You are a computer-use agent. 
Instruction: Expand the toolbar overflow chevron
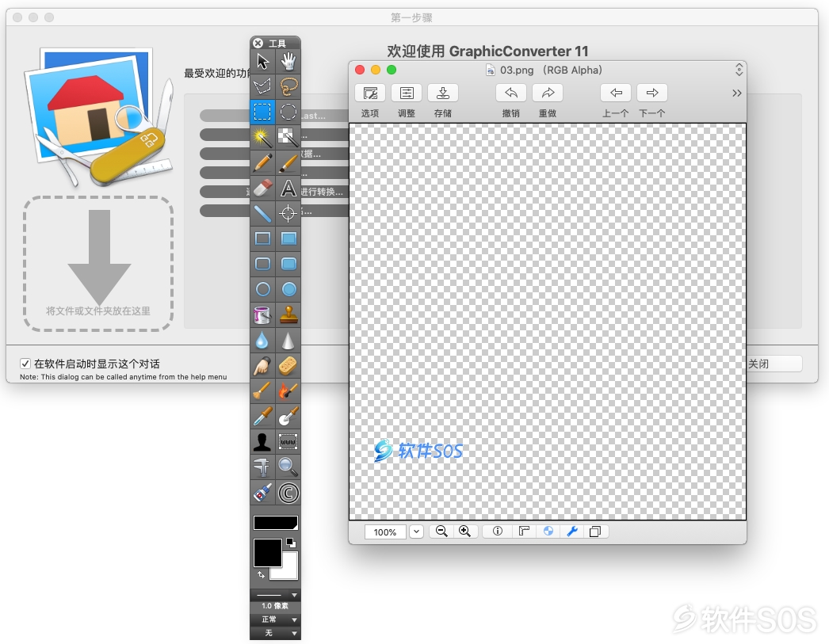tap(736, 93)
